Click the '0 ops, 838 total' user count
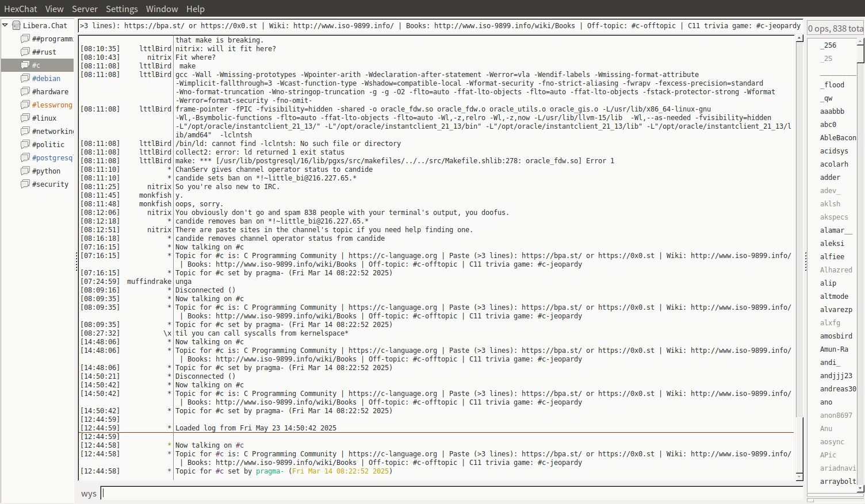Image resolution: width=865 pixels, height=504 pixels. coord(835,29)
